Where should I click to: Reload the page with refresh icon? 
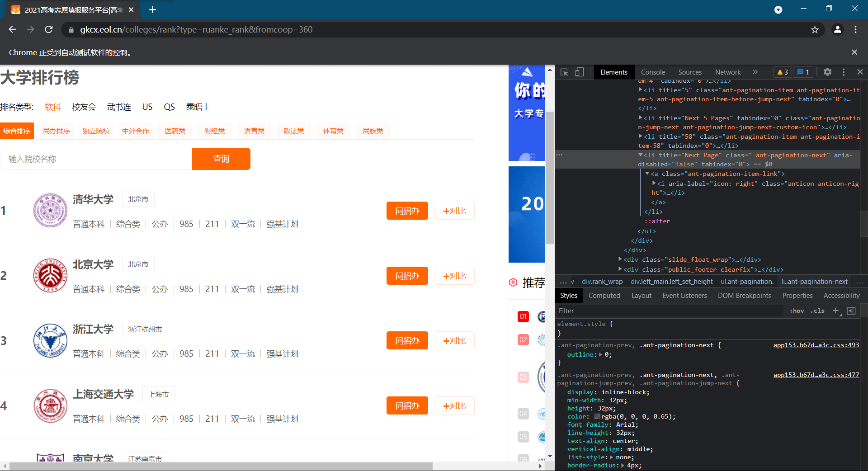tap(49, 29)
